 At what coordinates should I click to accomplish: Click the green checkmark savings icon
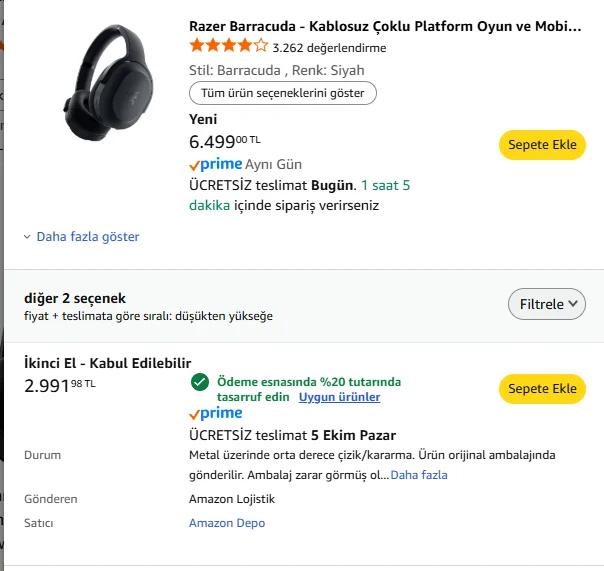(200, 382)
